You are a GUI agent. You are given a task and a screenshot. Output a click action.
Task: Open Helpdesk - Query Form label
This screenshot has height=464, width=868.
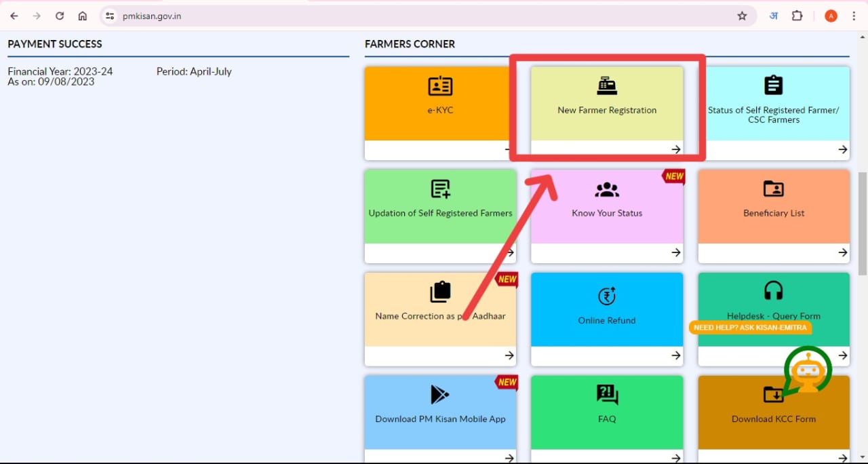pos(774,315)
